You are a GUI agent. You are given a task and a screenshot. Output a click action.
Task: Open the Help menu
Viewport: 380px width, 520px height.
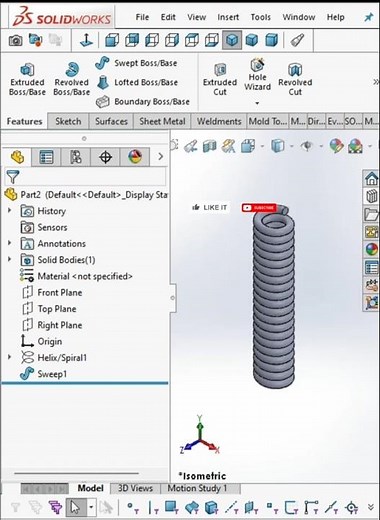[x=335, y=17]
